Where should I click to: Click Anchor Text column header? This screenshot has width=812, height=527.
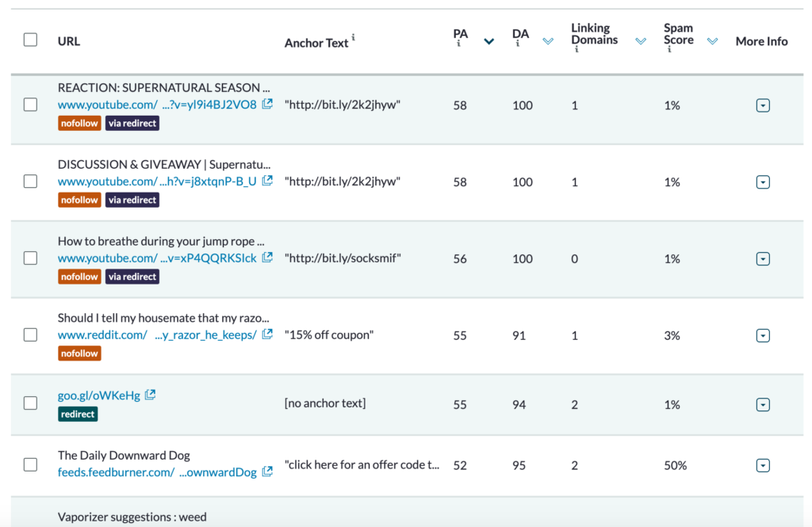tap(316, 43)
